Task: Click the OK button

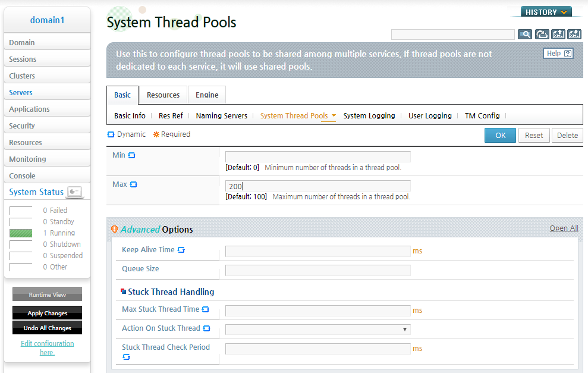Action: click(x=500, y=136)
